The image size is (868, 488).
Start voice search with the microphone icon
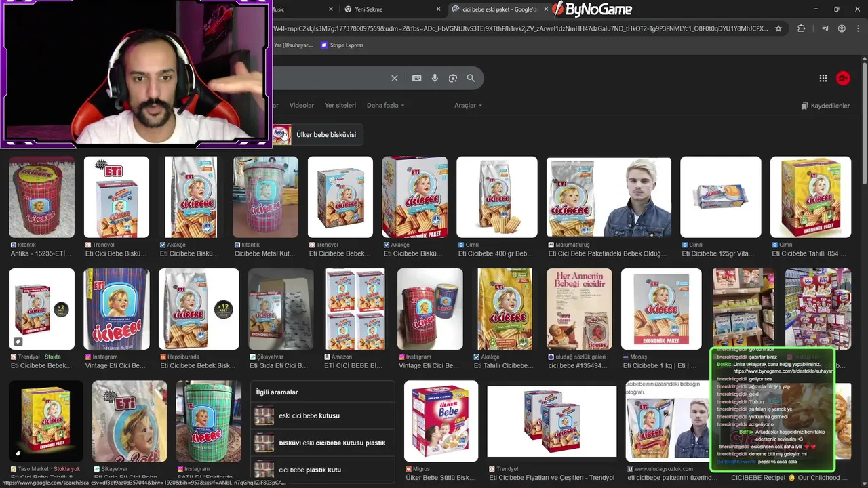(435, 78)
